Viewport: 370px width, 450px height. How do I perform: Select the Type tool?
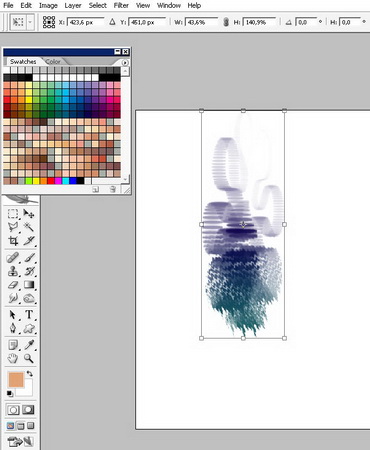pyautogui.click(x=29, y=315)
